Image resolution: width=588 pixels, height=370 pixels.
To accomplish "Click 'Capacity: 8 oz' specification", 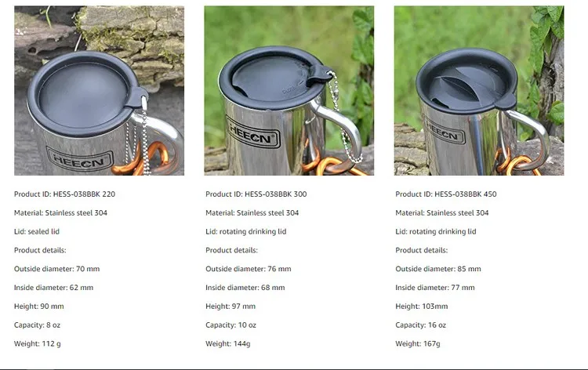I will [x=37, y=325].
